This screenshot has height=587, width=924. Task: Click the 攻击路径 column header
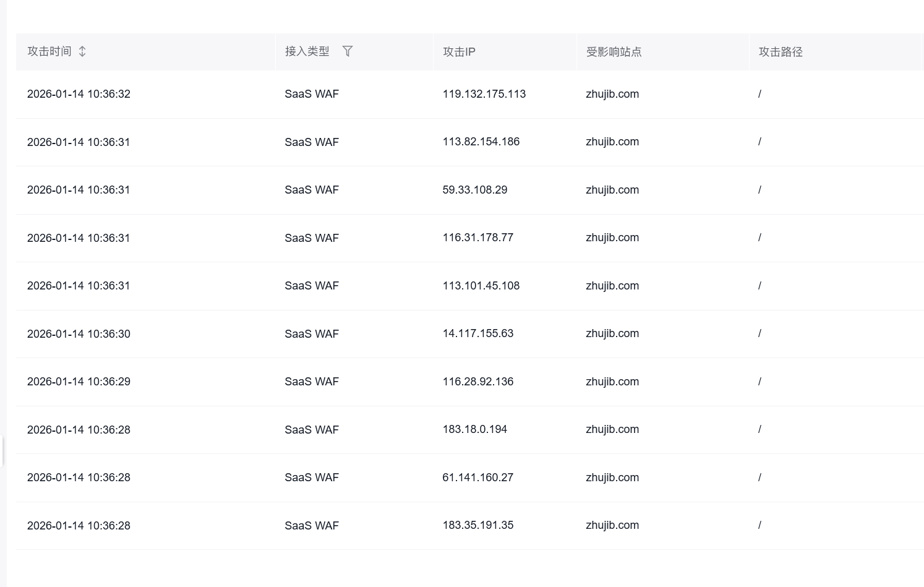click(x=781, y=52)
